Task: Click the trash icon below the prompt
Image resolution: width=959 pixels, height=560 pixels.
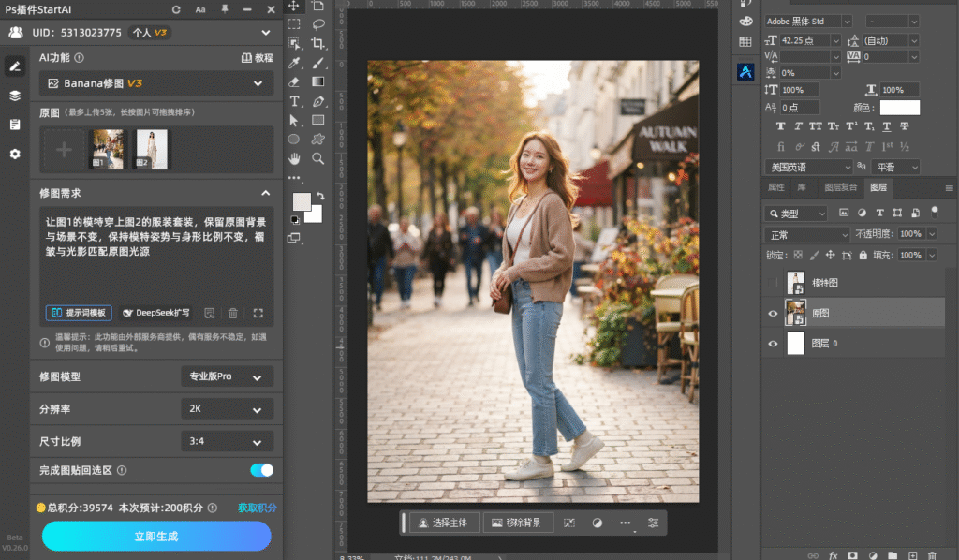Action: [233, 313]
